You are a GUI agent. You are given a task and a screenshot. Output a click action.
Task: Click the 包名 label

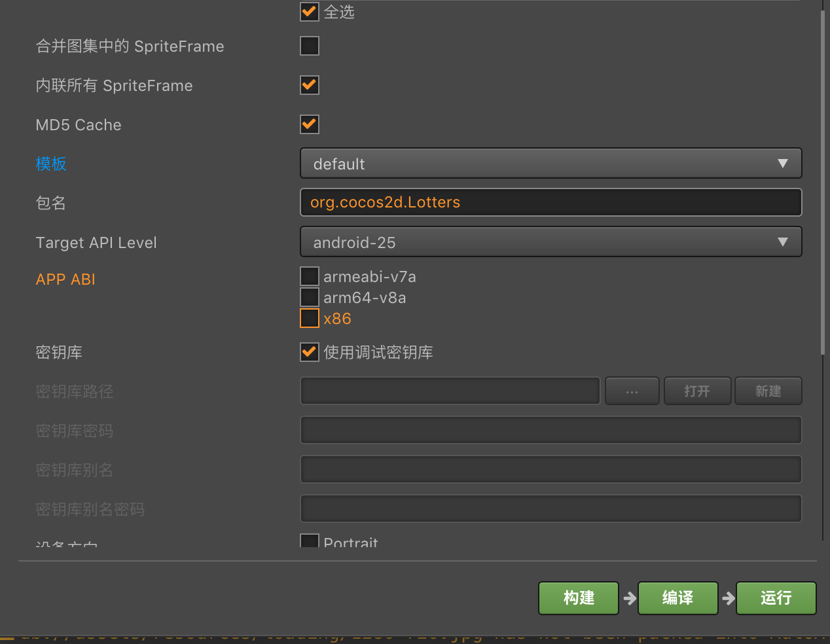[51, 203]
